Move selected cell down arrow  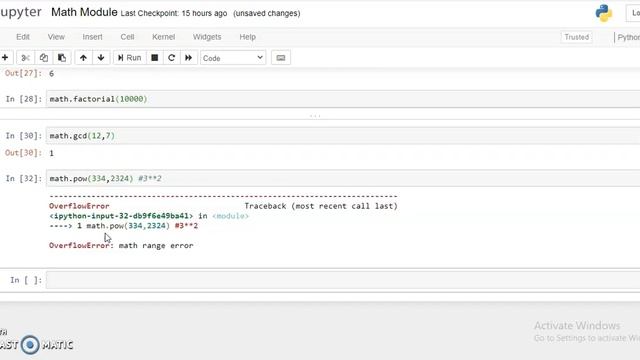pyautogui.click(x=101, y=58)
